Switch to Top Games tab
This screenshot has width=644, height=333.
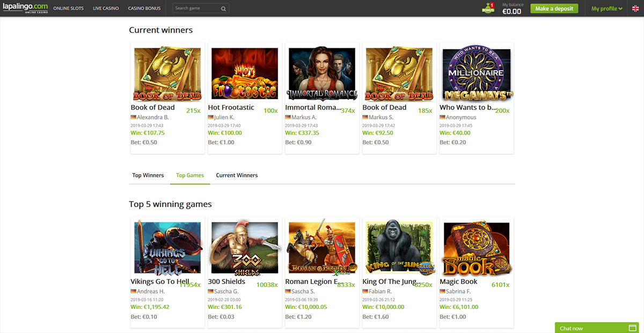click(x=190, y=175)
